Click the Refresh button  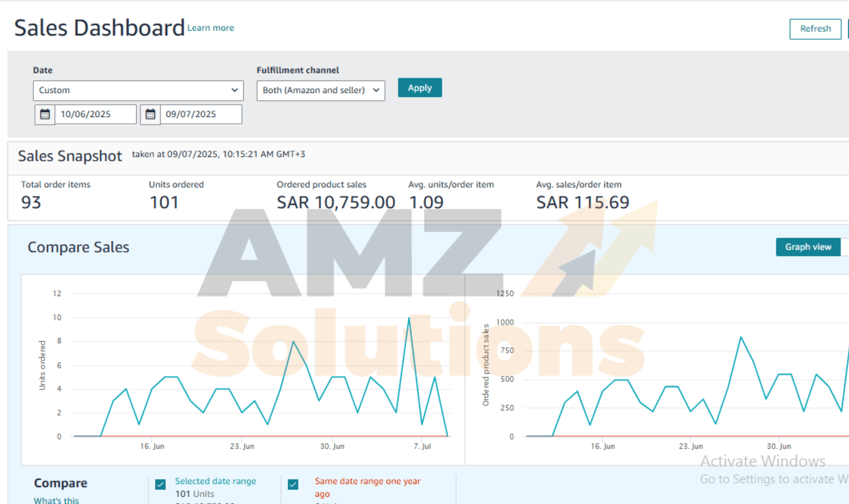(x=815, y=29)
